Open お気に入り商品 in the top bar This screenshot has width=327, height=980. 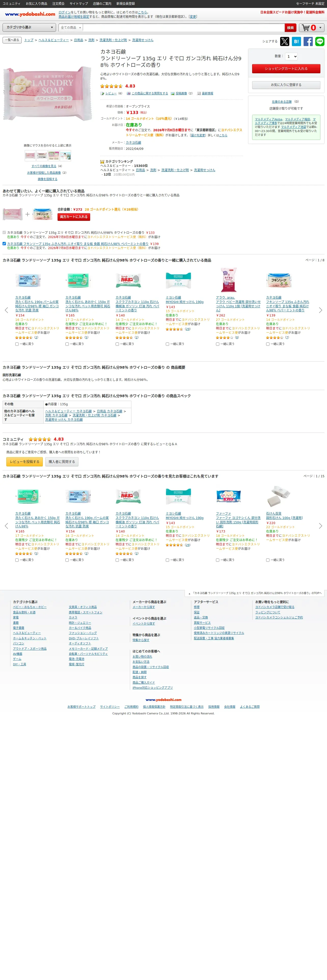[x=36, y=3]
